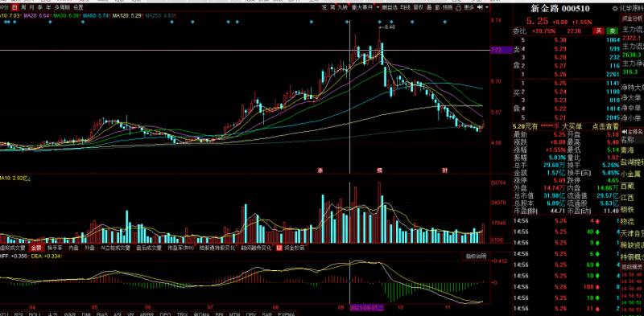The width and height of the screenshot is (644, 316).
Task: Click the 点击查看 link
Action: [x=605, y=127]
